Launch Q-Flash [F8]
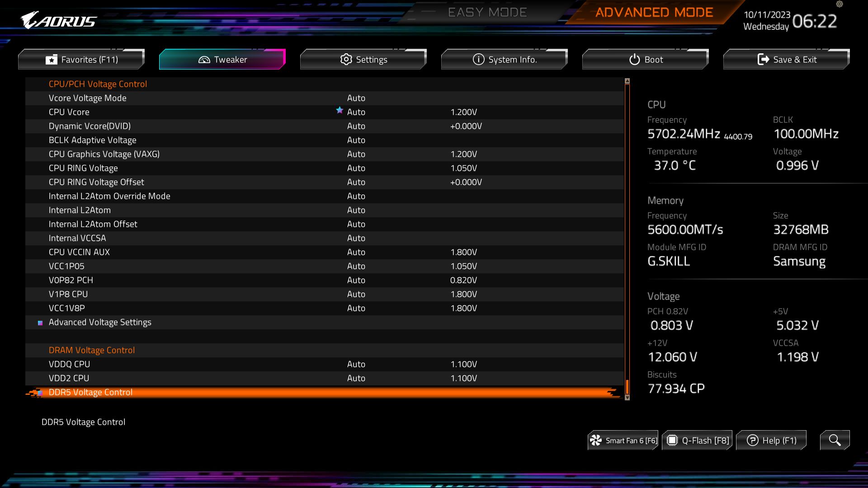Viewport: 868px width, 488px height. click(x=697, y=440)
